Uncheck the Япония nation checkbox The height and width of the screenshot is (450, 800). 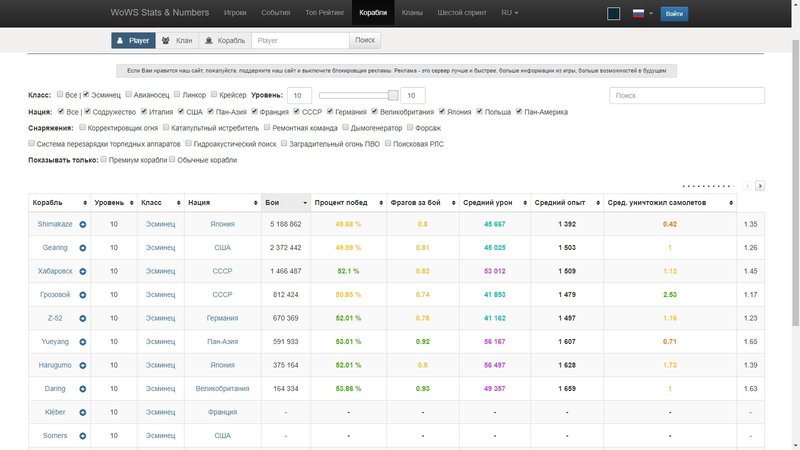coord(442,111)
